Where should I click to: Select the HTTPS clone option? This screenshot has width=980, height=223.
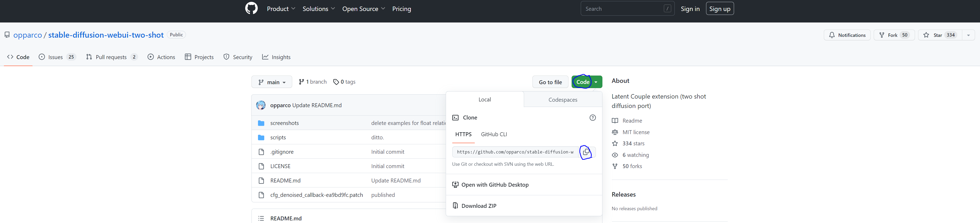pyautogui.click(x=463, y=135)
